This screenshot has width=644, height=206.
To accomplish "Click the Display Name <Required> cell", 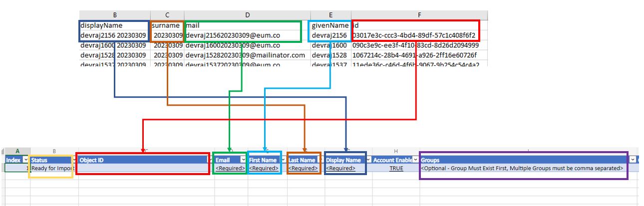I will (x=340, y=169).
